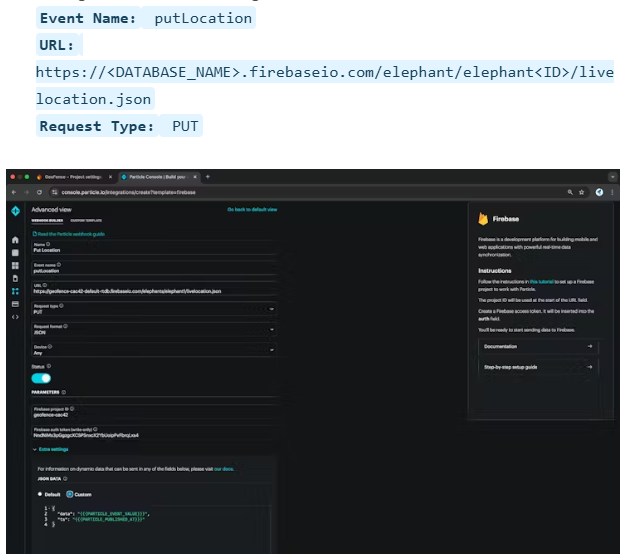The image size is (627, 559).
Task: Open the Request type dropdown
Action: tap(153, 311)
